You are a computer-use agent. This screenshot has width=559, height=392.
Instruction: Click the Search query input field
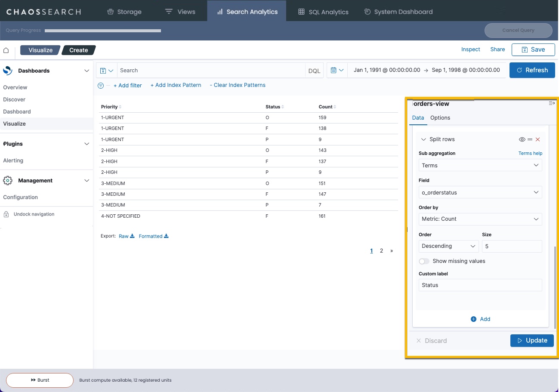pyautogui.click(x=211, y=71)
